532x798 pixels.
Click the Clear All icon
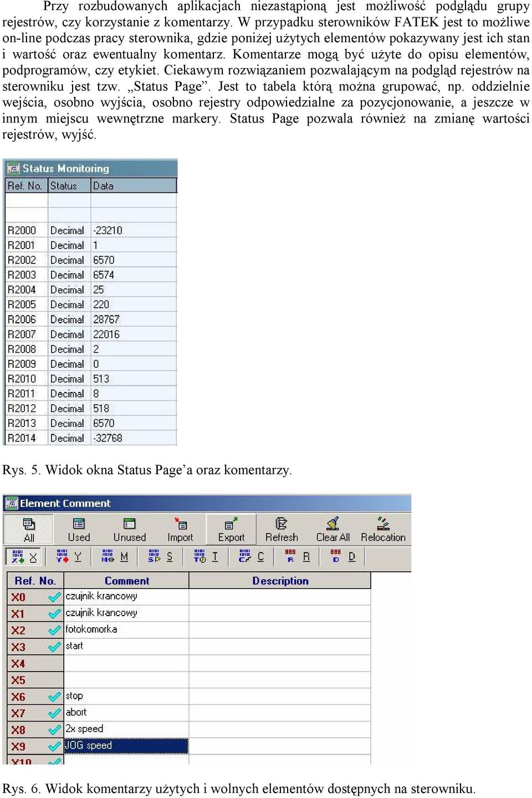point(333,530)
